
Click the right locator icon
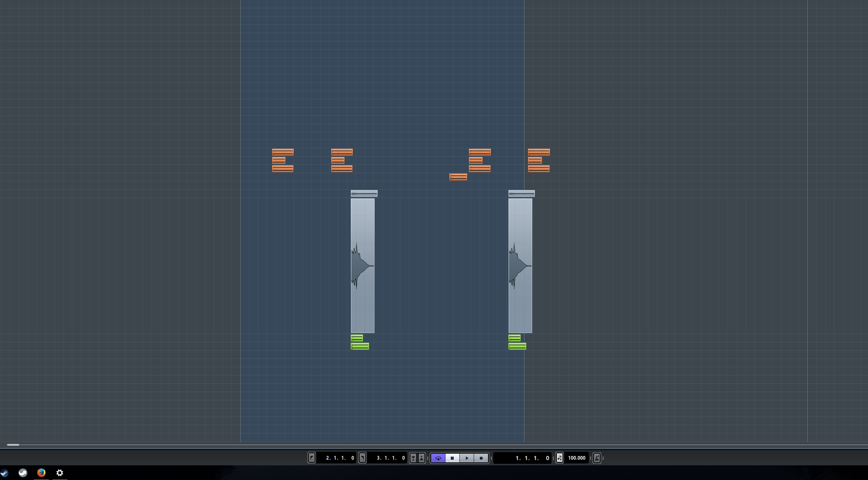[x=362, y=458]
